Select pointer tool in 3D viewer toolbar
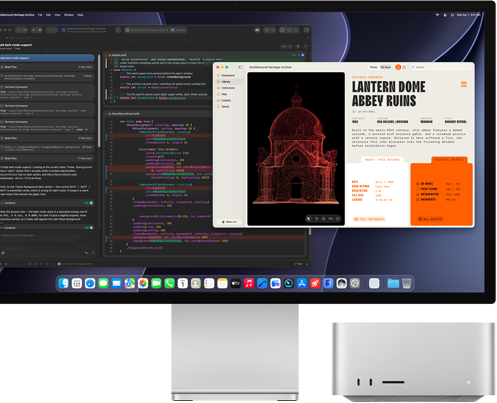Viewport: 497px width, 403px height. (x=309, y=219)
